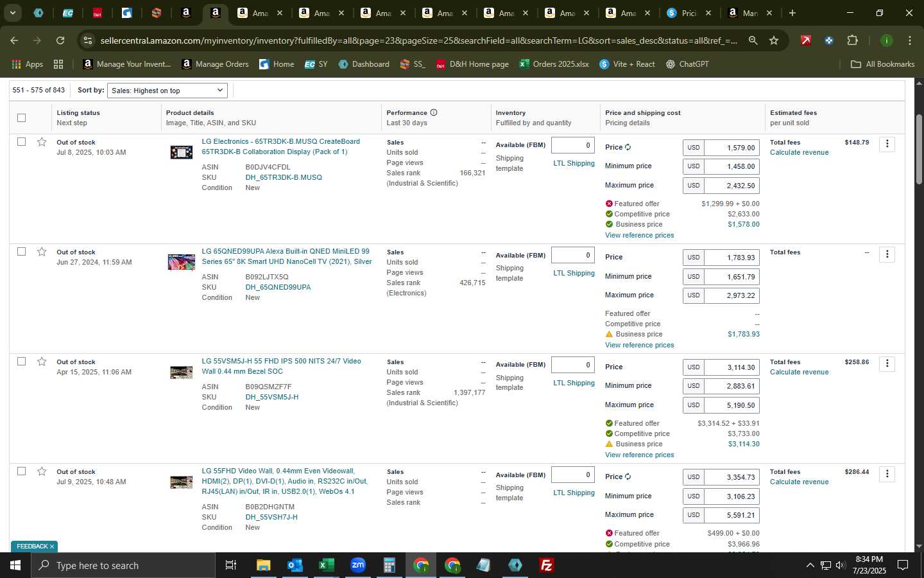Open the LG Electronics 65TR3DK-B CreateBoard title link
924x578 pixels.
(x=281, y=146)
